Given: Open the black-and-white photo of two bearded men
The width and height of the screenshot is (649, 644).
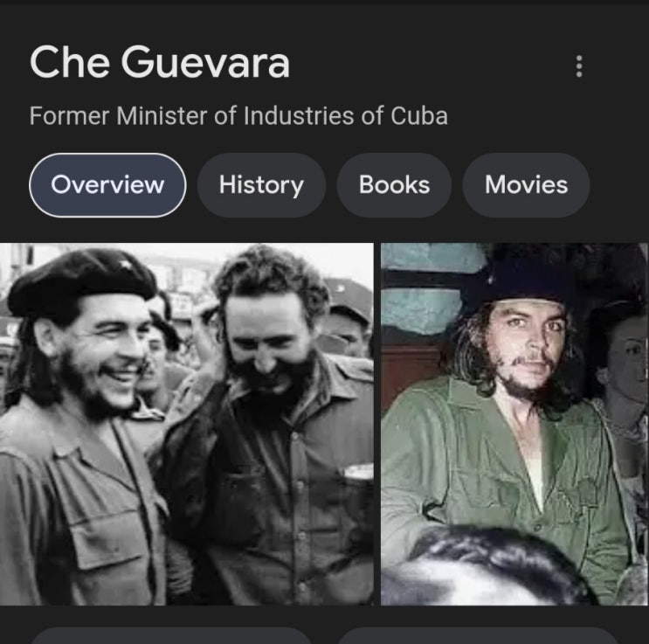Looking at the screenshot, I should tap(187, 424).
